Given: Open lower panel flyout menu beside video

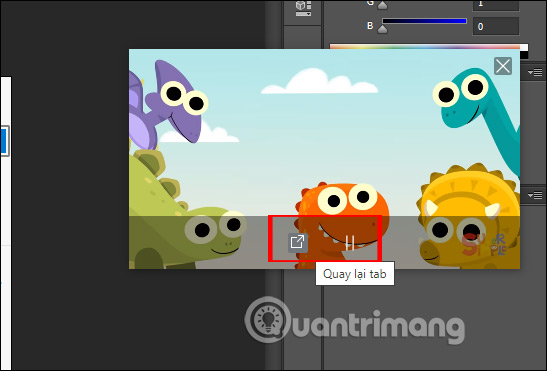Looking at the screenshot, I should point(535,195).
